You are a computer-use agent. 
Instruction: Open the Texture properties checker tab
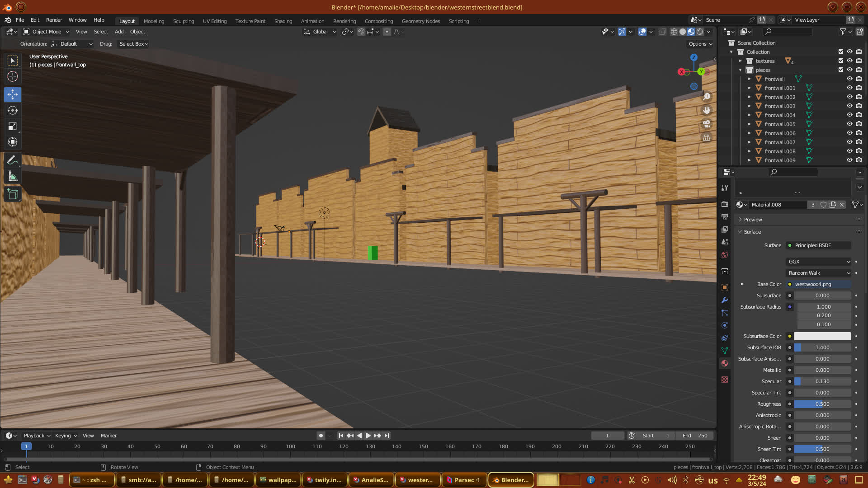(x=725, y=380)
